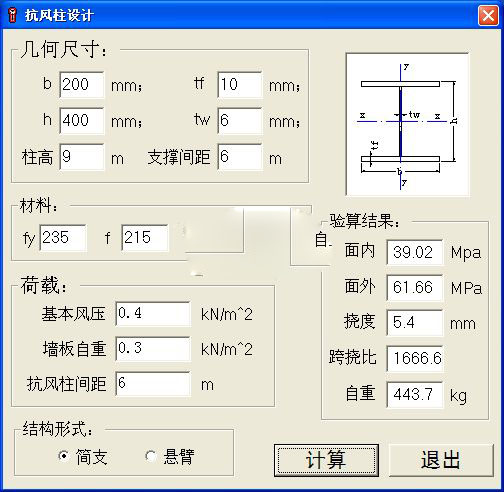Click the 柱高 label text

tap(37, 157)
